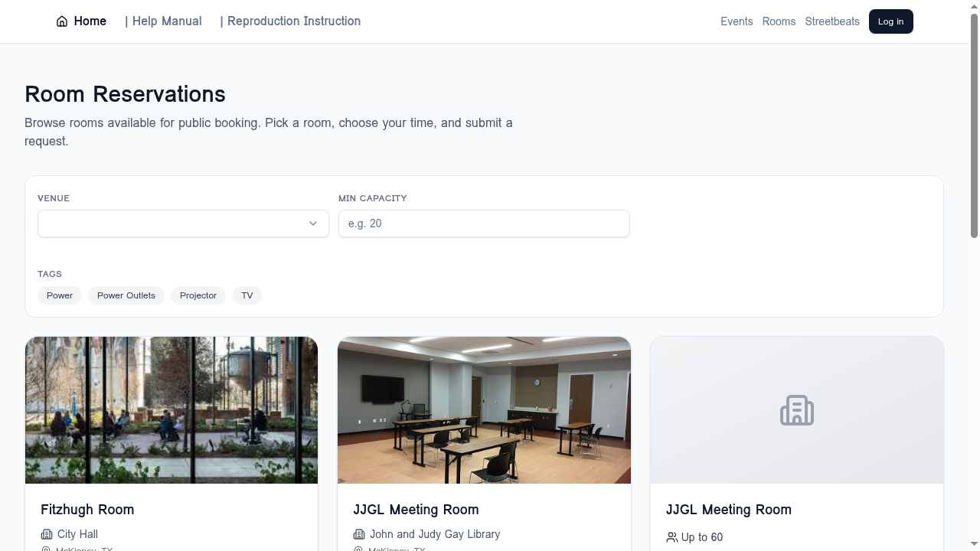The image size is (980, 551).
Task: Click people icon next to Up to 60
Action: coord(672,537)
